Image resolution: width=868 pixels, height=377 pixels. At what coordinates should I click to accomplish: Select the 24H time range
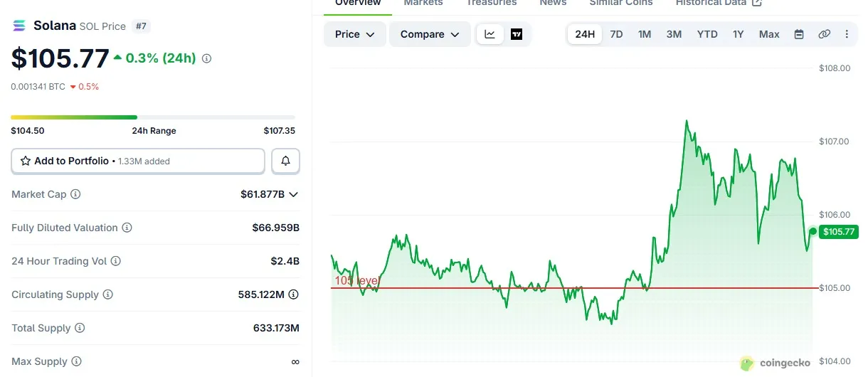click(585, 34)
